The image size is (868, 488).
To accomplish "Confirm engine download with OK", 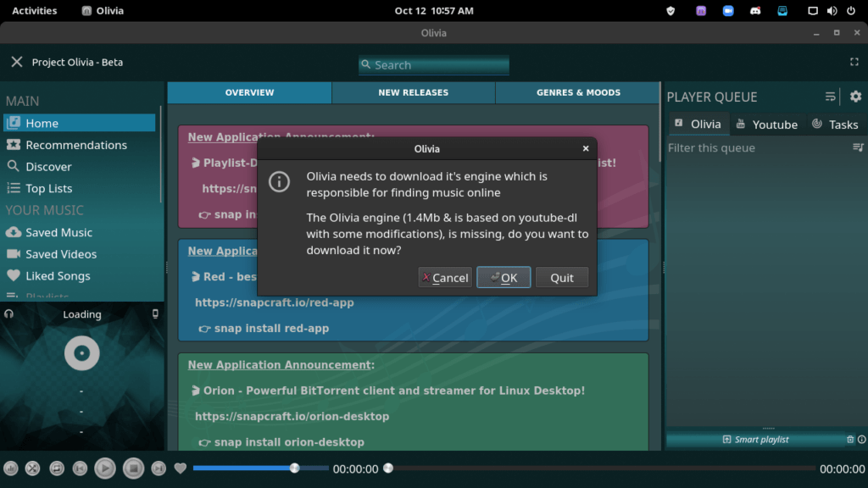I will point(504,278).
